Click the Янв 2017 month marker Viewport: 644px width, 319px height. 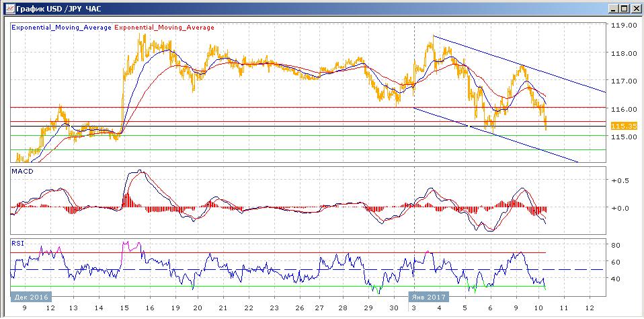pyautogui.click(x=429, y=297)
